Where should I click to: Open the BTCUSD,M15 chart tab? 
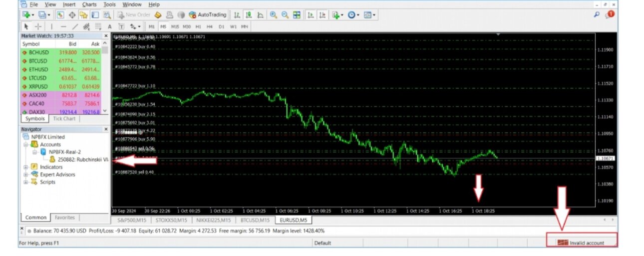255,219
